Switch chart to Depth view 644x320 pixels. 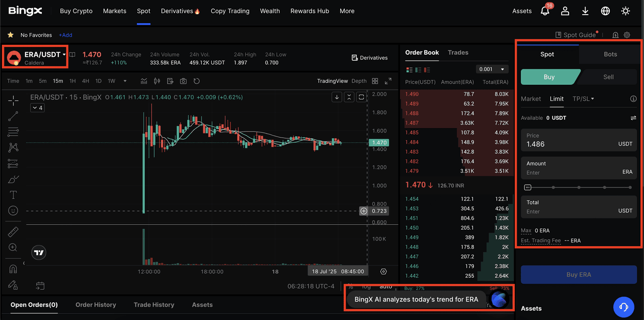tap(359, 81)
